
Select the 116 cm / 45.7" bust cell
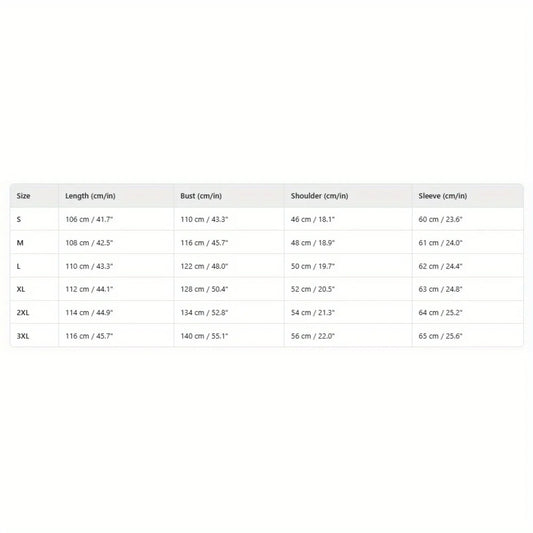coord(204,243)
